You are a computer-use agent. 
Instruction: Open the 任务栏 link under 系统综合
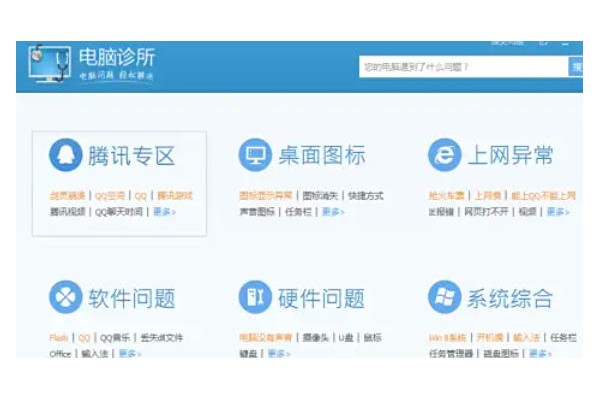[563, 338]
